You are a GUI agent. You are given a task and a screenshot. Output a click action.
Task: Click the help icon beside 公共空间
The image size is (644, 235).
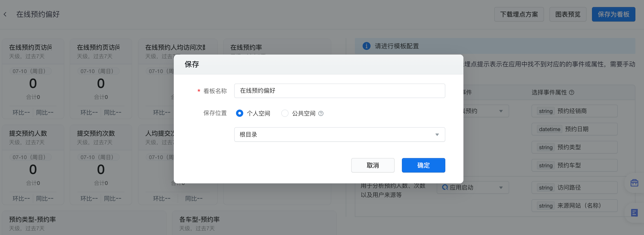321,113
